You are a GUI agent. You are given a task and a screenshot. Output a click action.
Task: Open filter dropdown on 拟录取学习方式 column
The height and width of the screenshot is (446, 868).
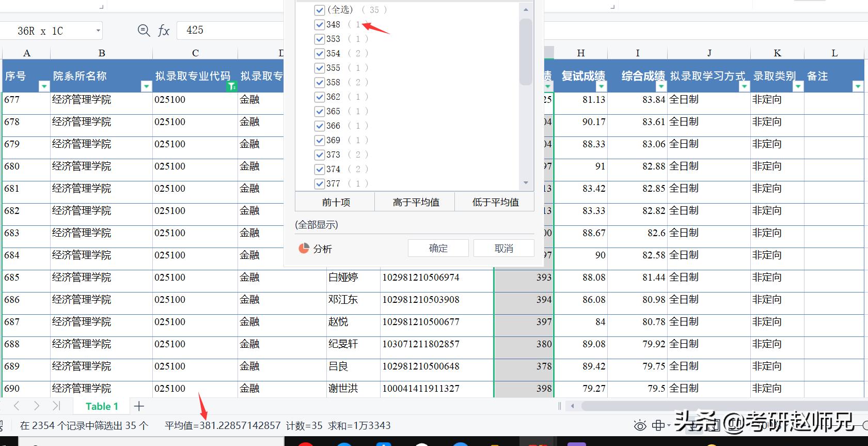[x=744, y=86]
